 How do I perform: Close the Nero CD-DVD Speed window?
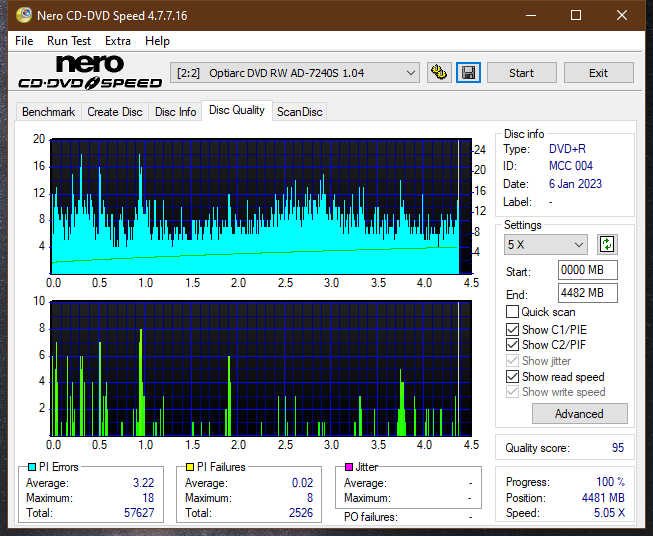[622, 15]
